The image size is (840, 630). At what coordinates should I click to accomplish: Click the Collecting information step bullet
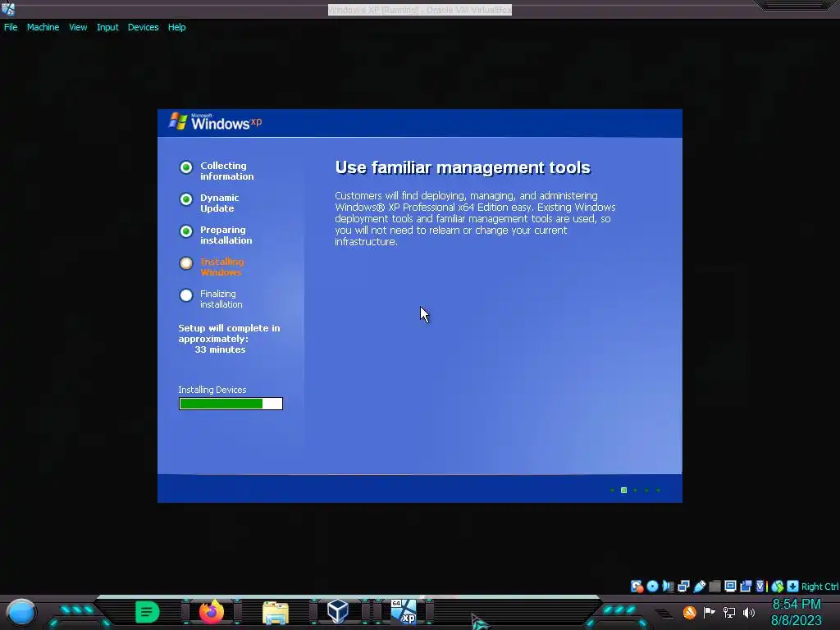186,167
